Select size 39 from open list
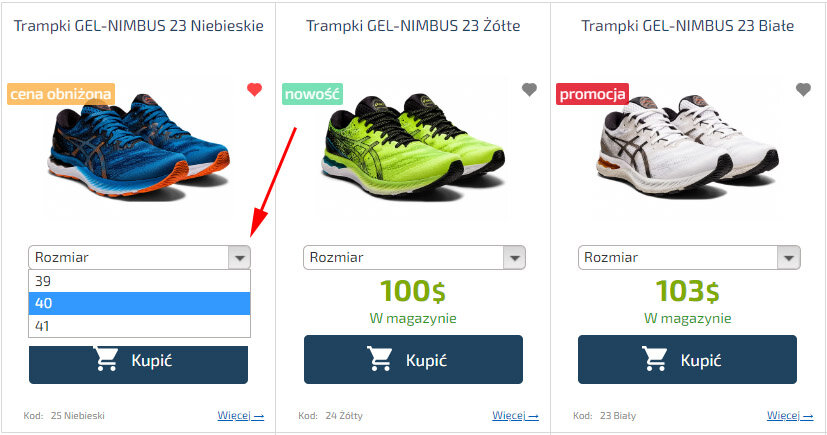Image resolution: width=827 pixels, height=435 pixels. pos(139,281)
